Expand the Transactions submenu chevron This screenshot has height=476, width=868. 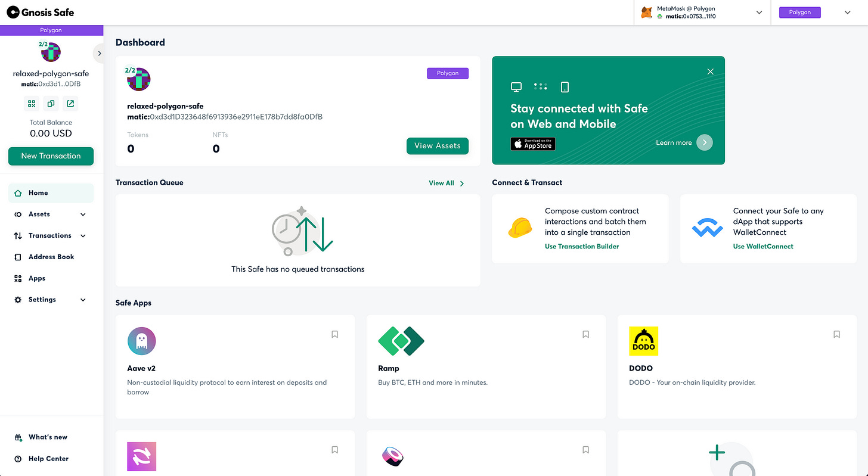click(83, 236)
